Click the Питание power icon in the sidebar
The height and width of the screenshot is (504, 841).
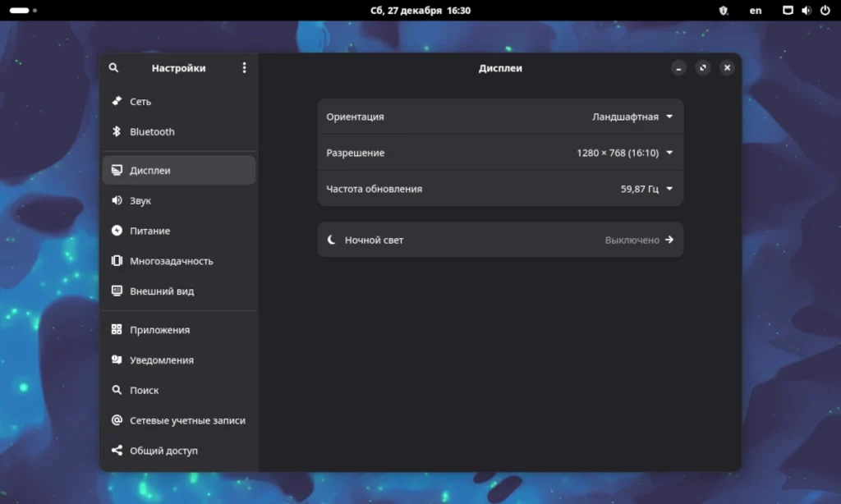pyautogui.click(x=117, y=231)
